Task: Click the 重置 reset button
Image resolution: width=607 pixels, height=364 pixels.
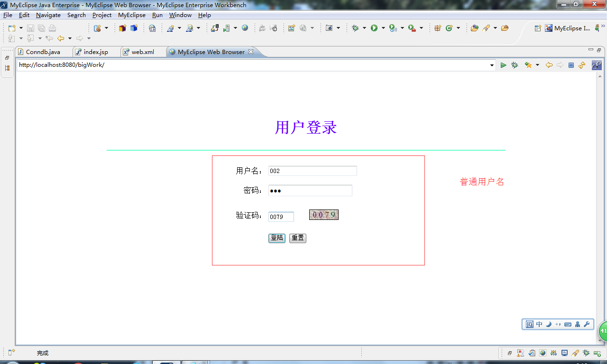Action: tap(298, 238)
